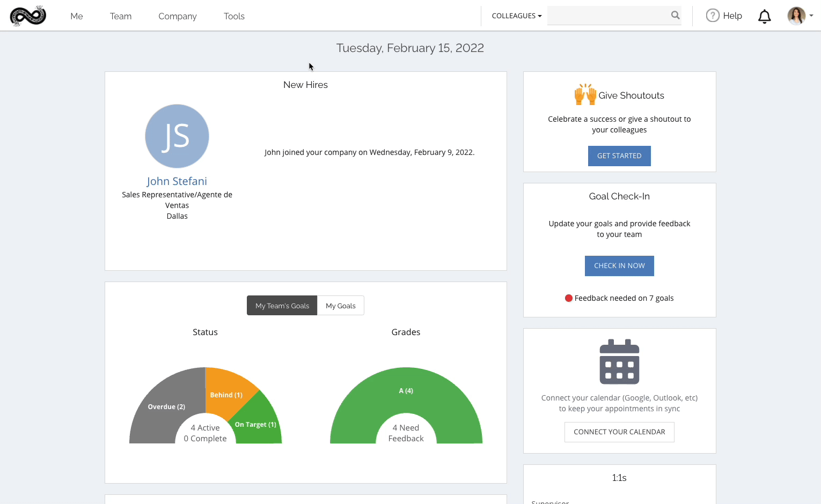This screenshot has width=821, height=504.
Task: Click the Dallas location text
Action: coord(177,216)
